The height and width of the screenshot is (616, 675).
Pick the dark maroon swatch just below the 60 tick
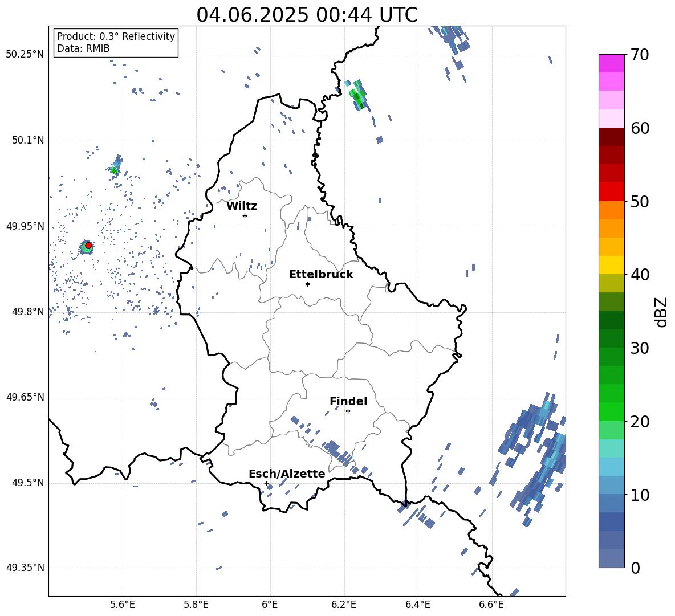click(x=611, y=137)
